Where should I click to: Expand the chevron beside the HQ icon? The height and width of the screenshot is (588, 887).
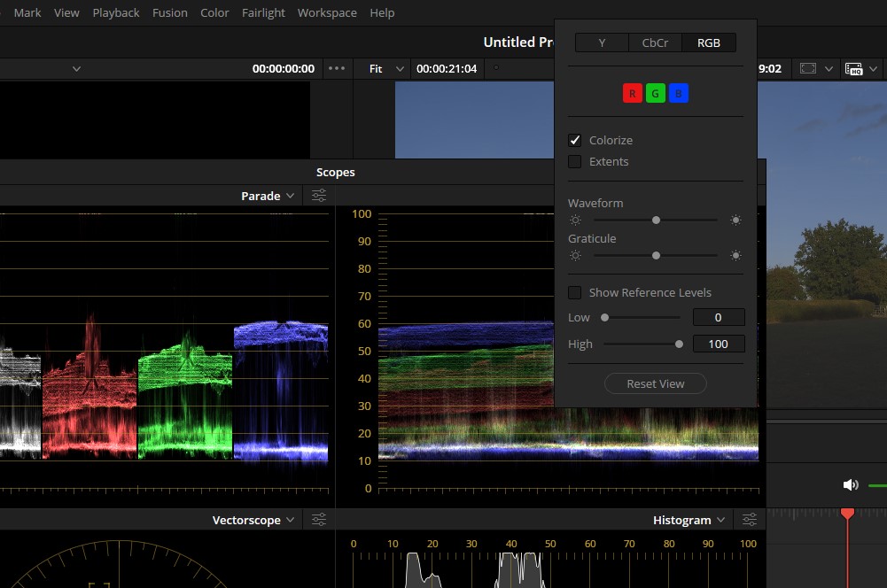874,68
